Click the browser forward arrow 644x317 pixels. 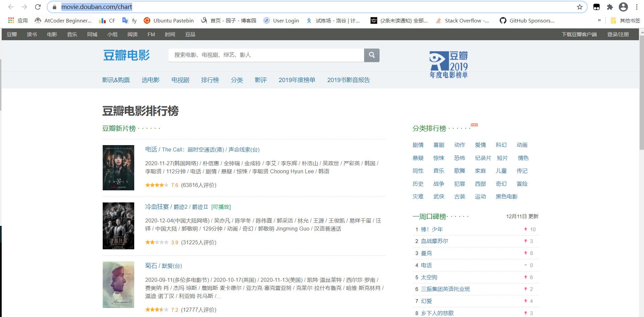click(x=24, y=7)
